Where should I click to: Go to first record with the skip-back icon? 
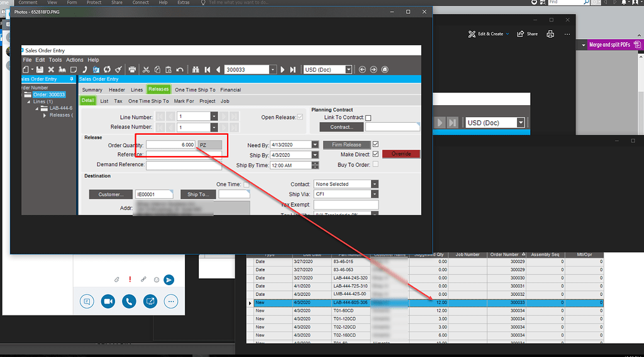coord(208,69)
